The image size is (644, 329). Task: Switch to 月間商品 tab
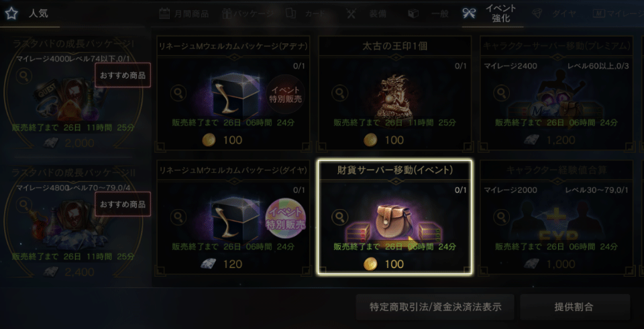coord(184,13)
